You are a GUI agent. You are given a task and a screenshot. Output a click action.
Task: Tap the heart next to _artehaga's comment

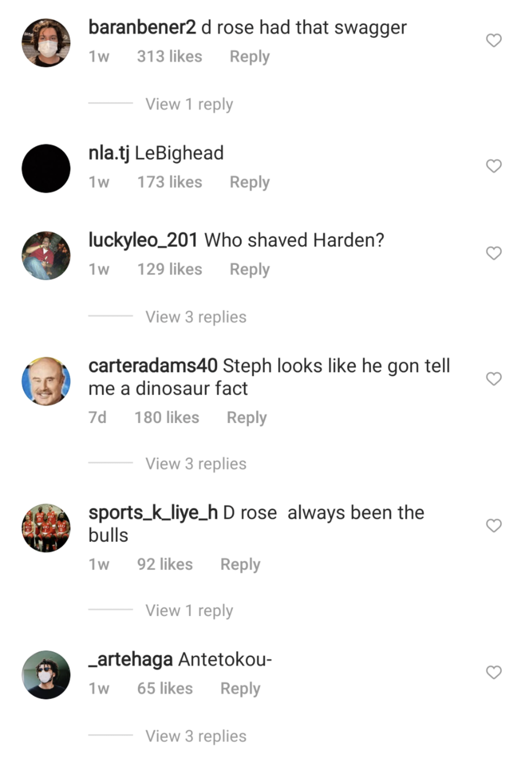pyautogui.click(x=494, y=672)
